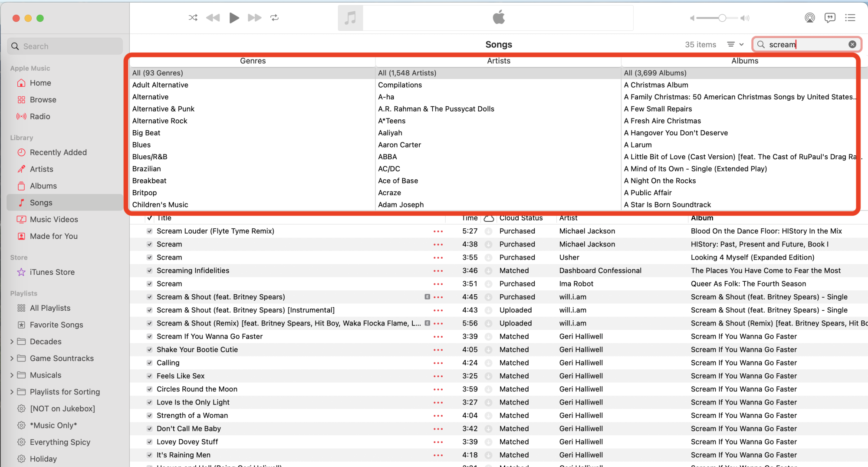The height and width of the screenshot is (467, 868).
Task: Click the album artwork placeholder
Action: 350,18
